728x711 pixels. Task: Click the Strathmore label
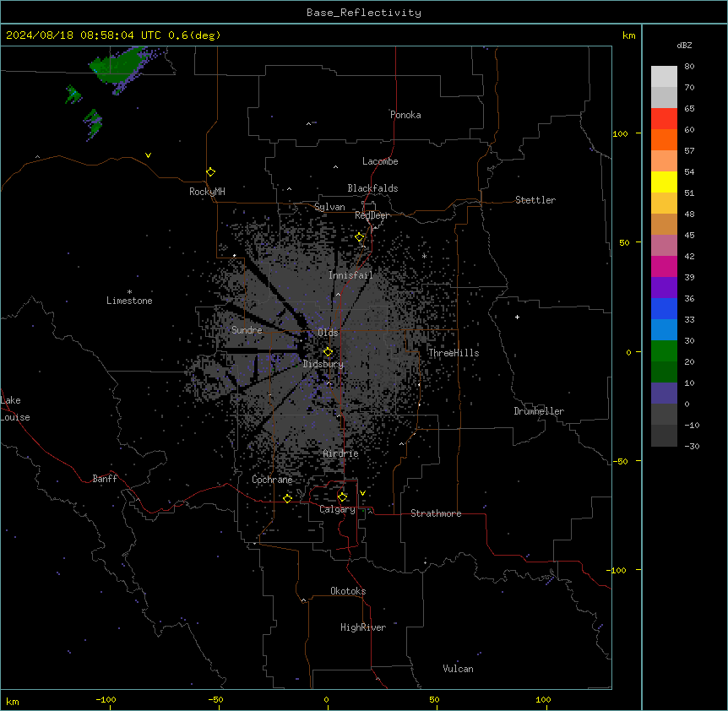pos(436,513)
